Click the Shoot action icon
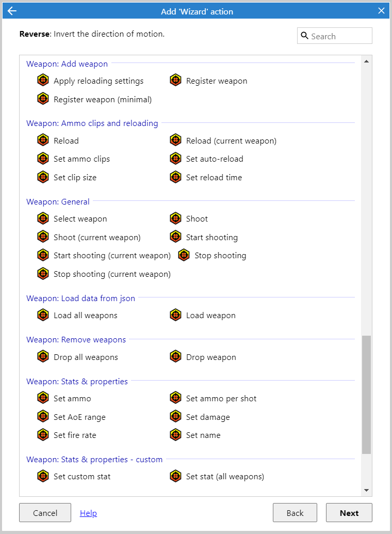The image size is (392, 534). coord(176,218)
